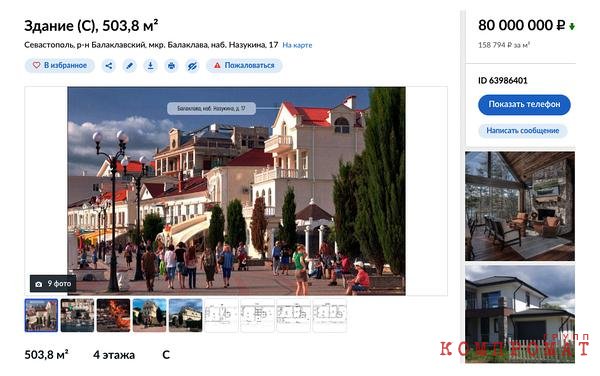The width and height of the screenshot is (600, 376).
Task: Click the green price-drop arrow icon
Action: [x=572, y=26]
